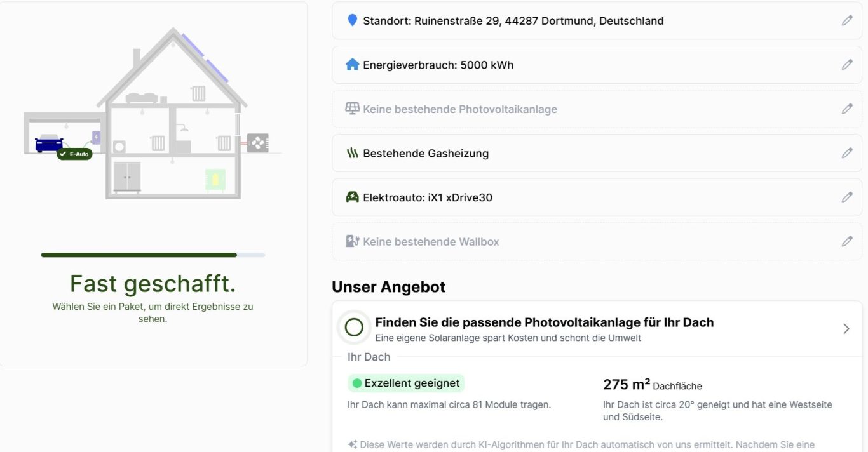Expand the Photovoltaikanlage offer chevron
The height and width of the screenshot is (452, 868).
coord(846,328)
